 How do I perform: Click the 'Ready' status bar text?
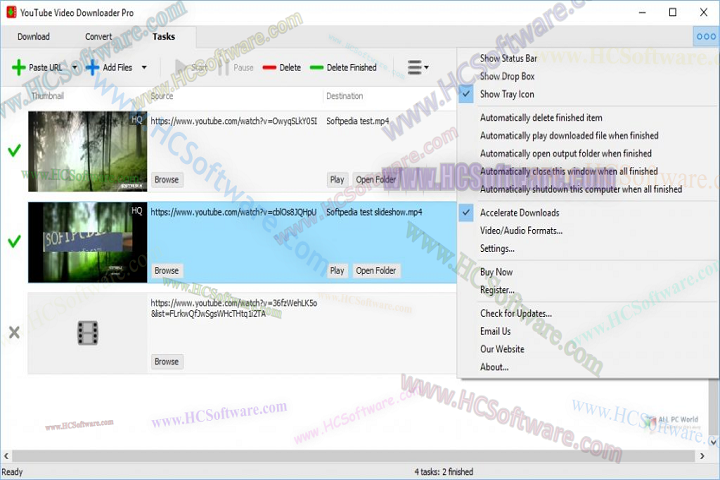tap(12, 472)
